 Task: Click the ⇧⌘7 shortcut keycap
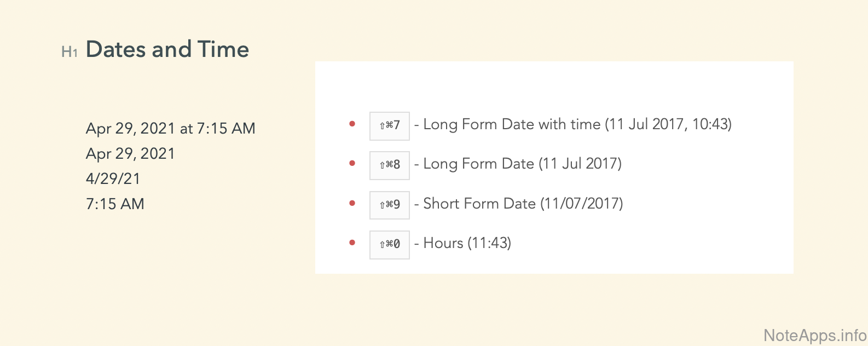pyautogui.click(x=390, y=126)
